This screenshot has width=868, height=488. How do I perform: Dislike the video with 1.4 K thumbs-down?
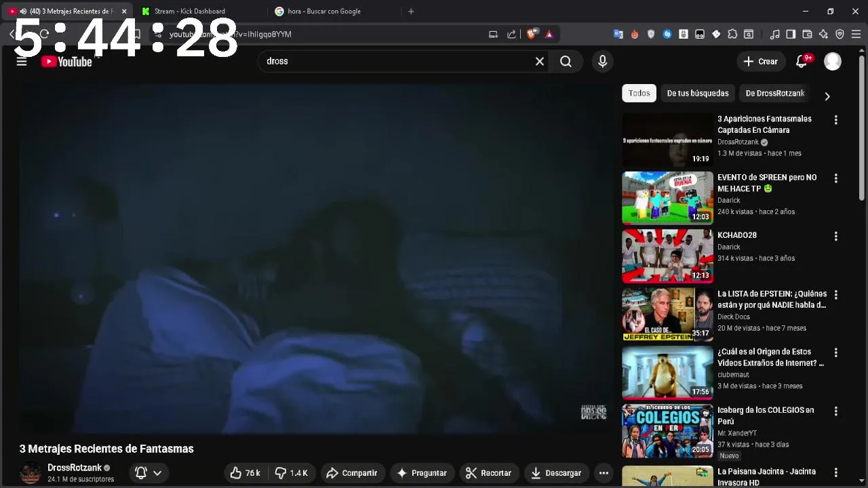[292, 473]
